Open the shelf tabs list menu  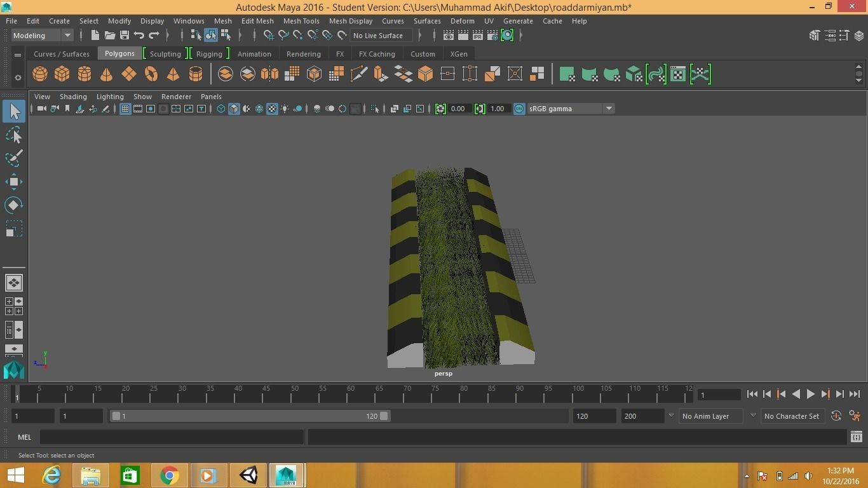18,55
